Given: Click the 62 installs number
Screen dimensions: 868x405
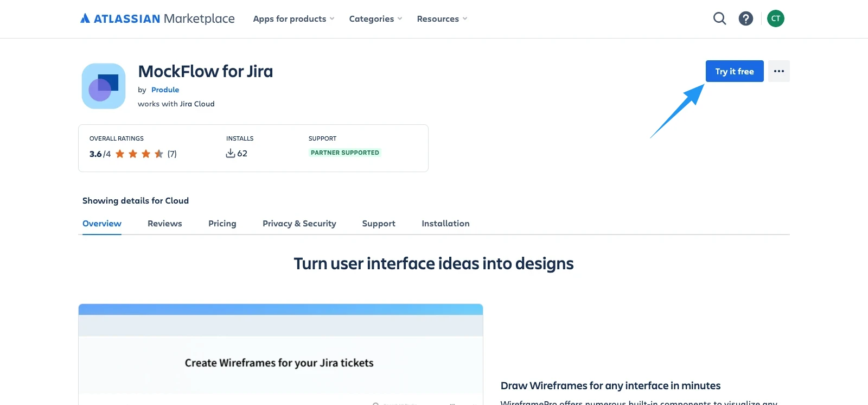Looking at the screenshot, I should 242,154.
